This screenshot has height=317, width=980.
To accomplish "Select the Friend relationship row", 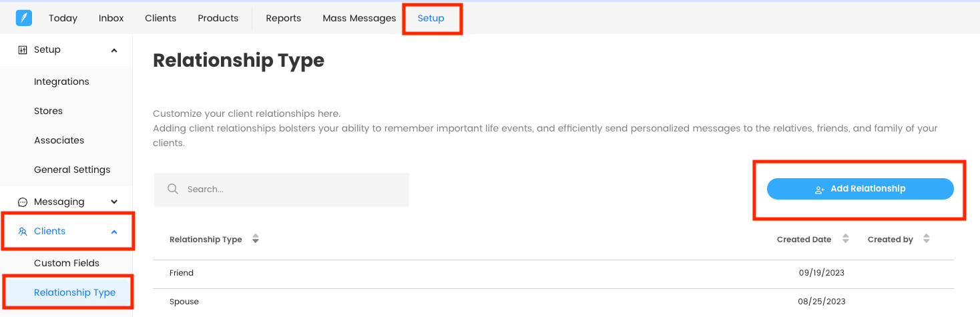I will [x=553, y=273].
